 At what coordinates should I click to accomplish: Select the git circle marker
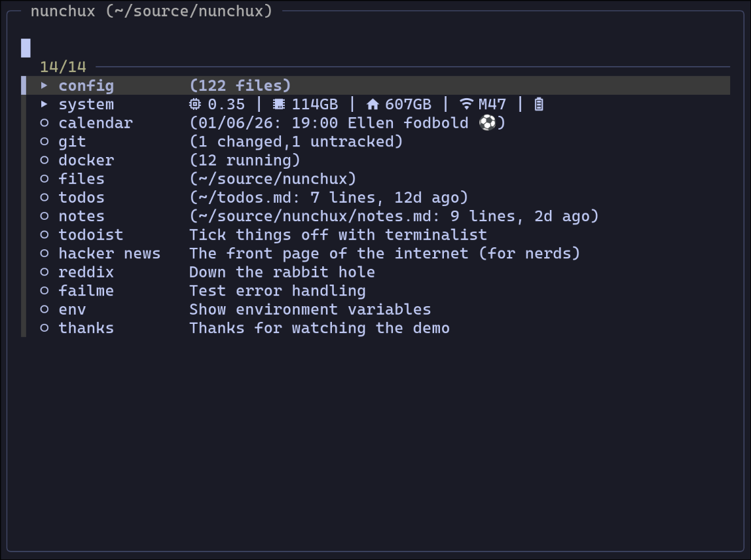(x=44, y=141)
